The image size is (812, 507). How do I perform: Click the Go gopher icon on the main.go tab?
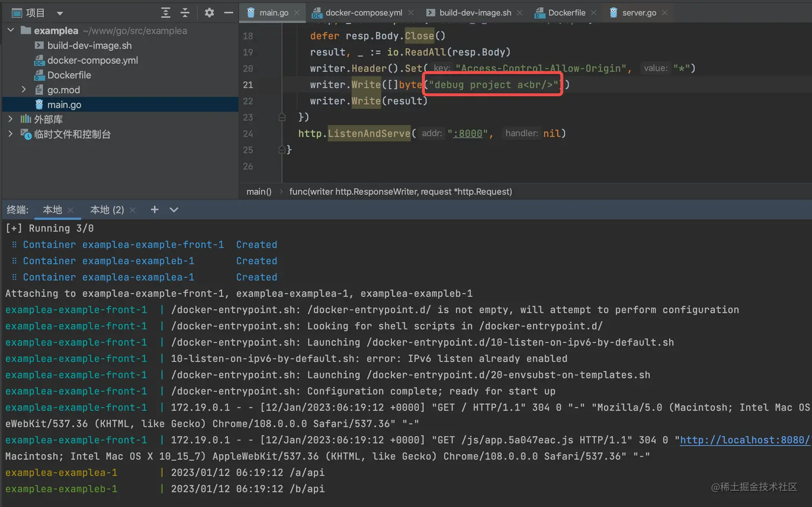(x=251, y=12)
